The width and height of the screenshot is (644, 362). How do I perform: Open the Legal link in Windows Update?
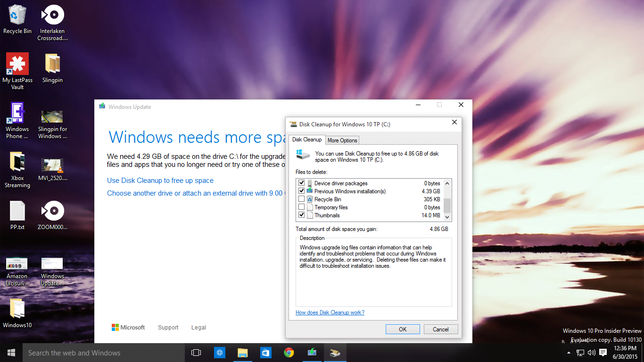tap(198, 328)
